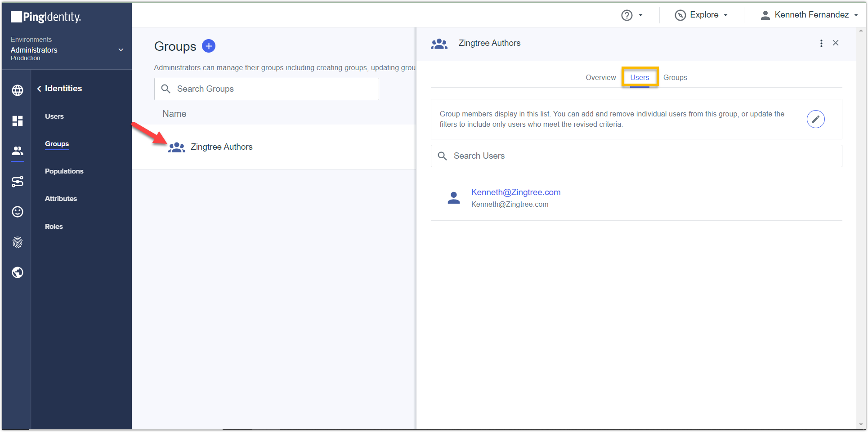Image resolution: width=868 pixels, height=432 pixels.
Task: Click the Search Users input field
Action: (x=636, y=156)
